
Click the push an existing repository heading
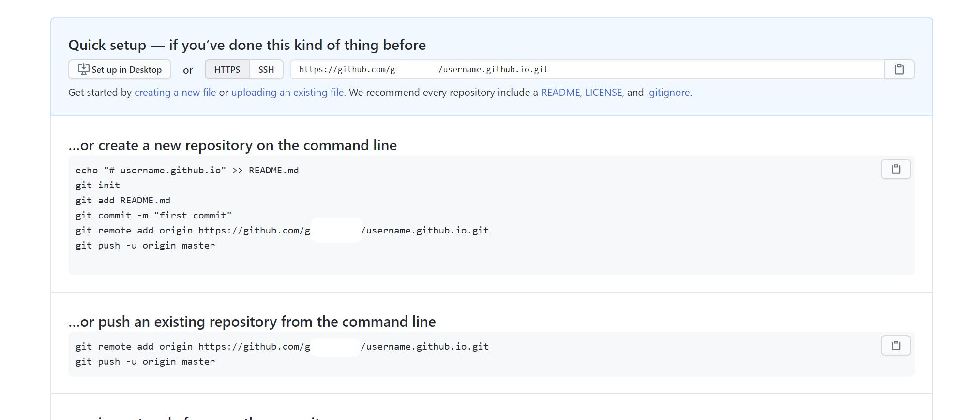pyautogui.click(x=252, y=322)
